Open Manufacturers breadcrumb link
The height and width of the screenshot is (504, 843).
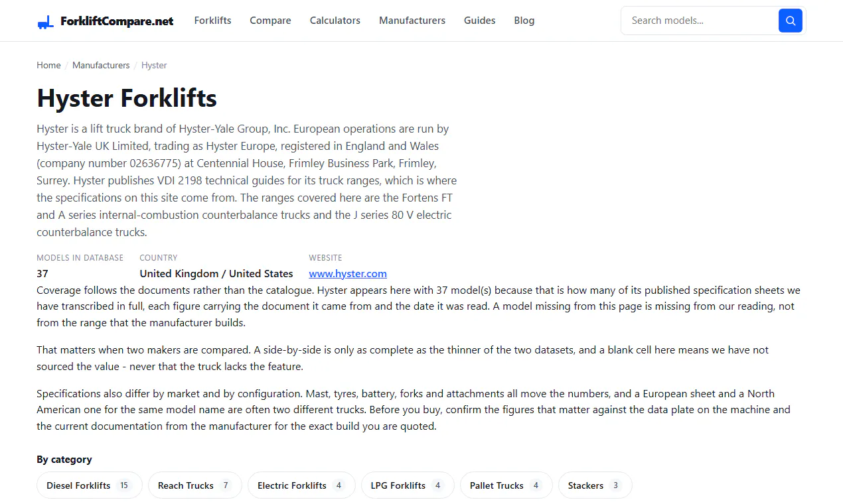click(x=101, y=65)
